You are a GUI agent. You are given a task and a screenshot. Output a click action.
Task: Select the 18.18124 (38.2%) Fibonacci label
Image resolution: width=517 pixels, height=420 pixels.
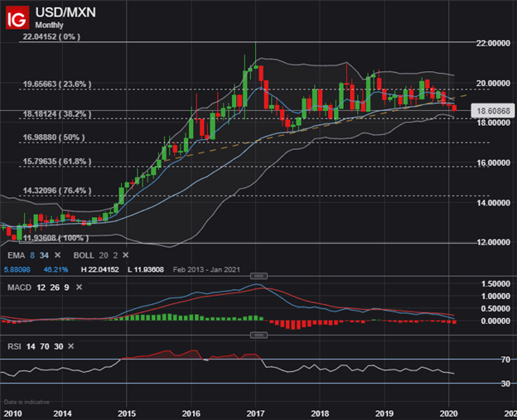pos(57,114)
